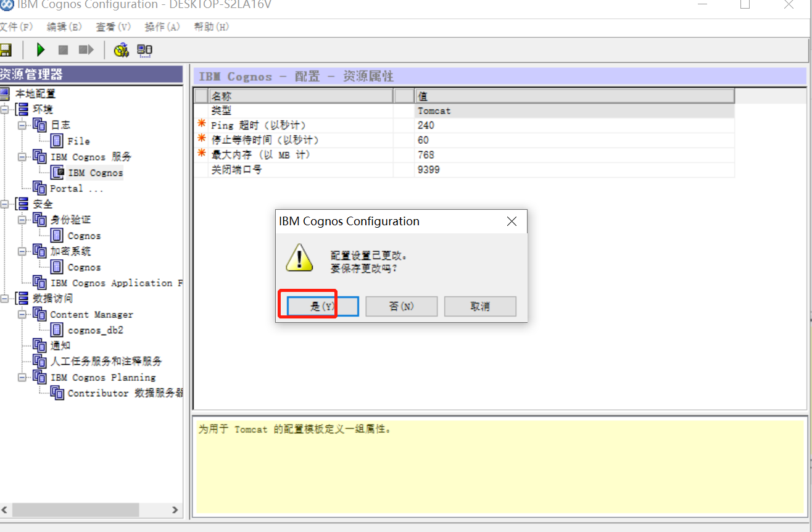Open the 查看(V) menu
Viewport: 812px width, 532px height.
[x=114, y=27]
